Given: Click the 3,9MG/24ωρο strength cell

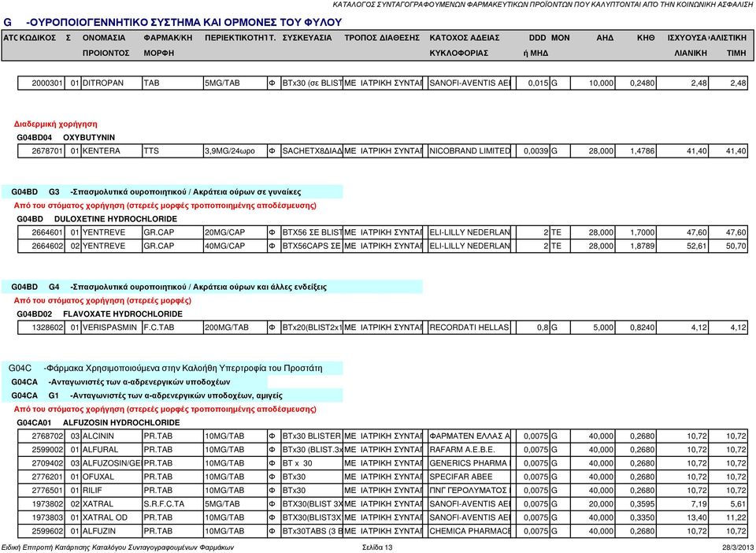Looking at the screenshot, I should click(x=235, y=151).
